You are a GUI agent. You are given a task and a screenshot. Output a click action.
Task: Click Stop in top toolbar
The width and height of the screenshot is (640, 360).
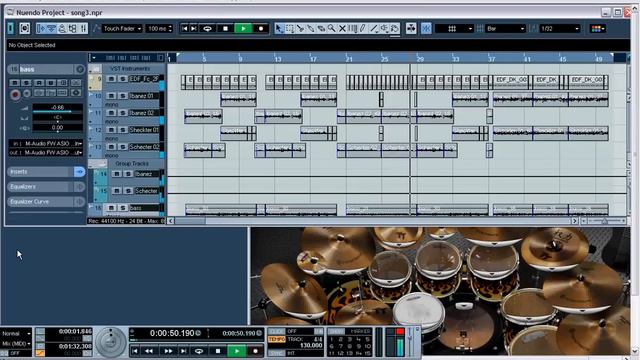[x=225, y=29]
